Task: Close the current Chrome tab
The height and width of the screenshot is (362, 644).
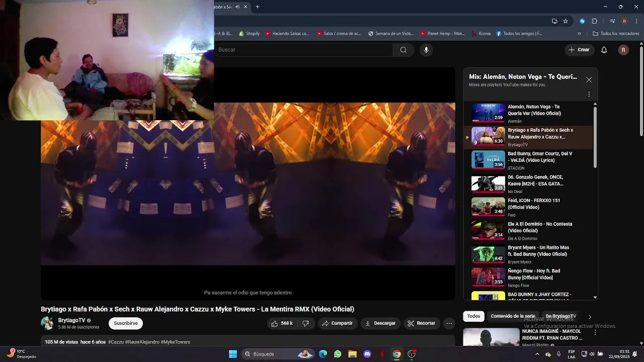Action: point(246,7)
